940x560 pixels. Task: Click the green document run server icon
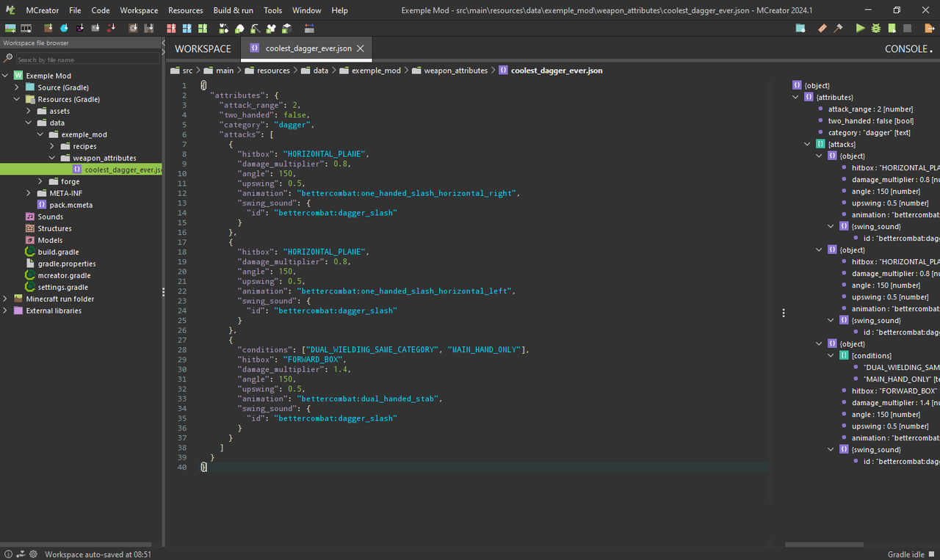pyautogui.click(x=892, y=29)
